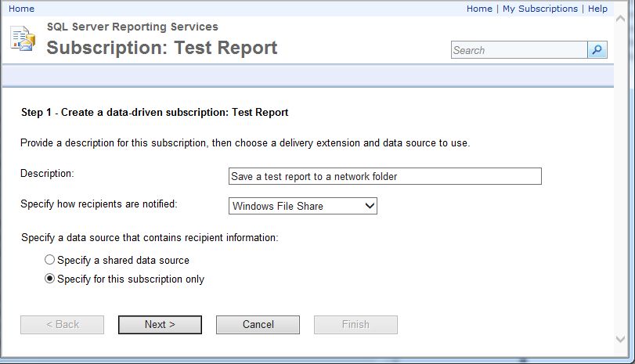
Task: Click the 'Specify how recipients are notified' label
Action: [99, 204]
